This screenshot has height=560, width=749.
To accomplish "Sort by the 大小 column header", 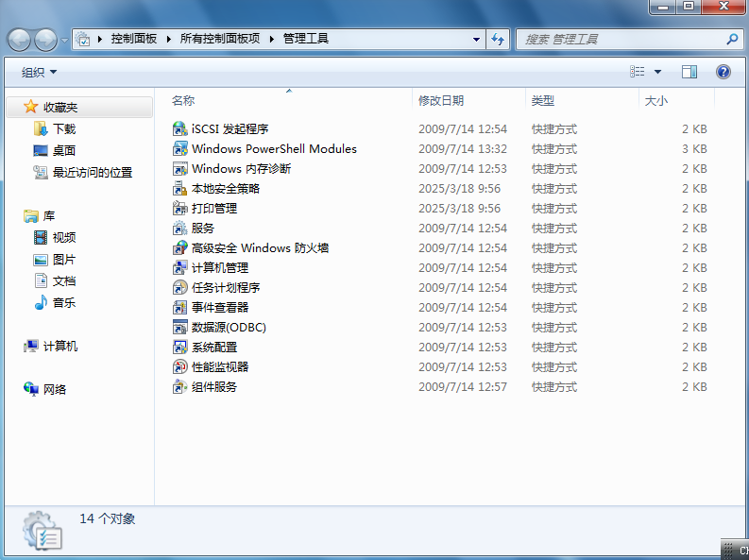I will (x=676, y=101).
